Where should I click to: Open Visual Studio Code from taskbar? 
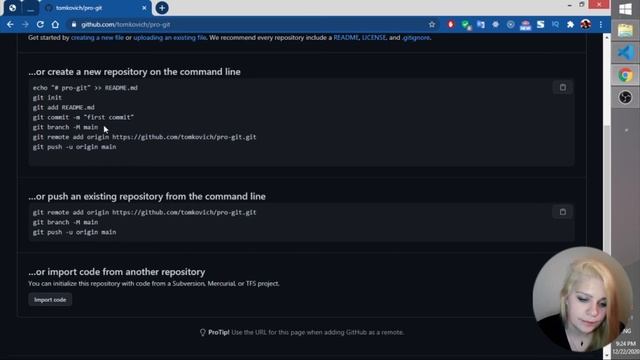coord(625,53)
